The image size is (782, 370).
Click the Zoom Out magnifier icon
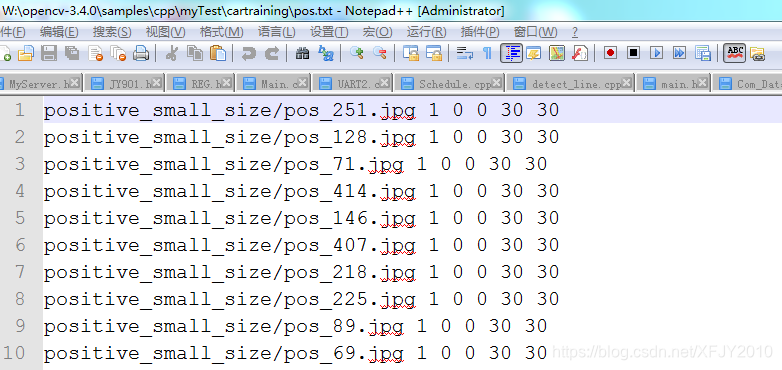pyautogui.click(x=380, y=53)
